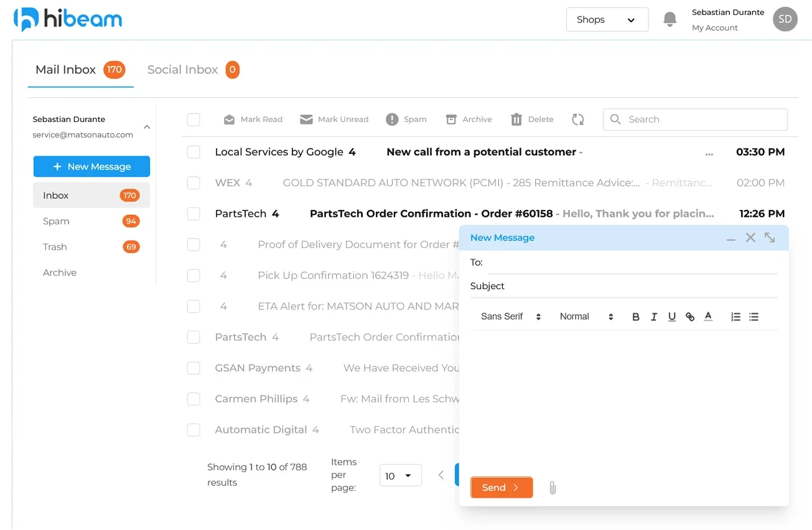Screen dimensions: 812x530
Task: Open the text color picker
Action: click(x=708, y=317)
